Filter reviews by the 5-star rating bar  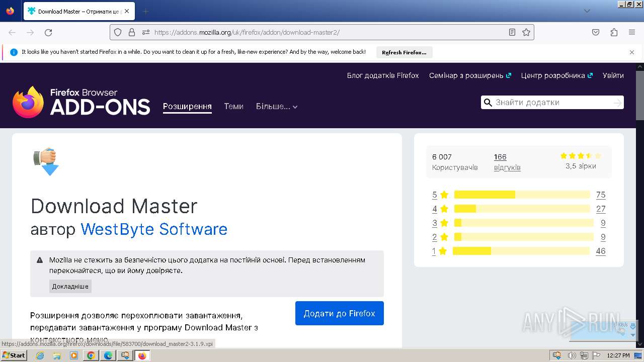522,195
